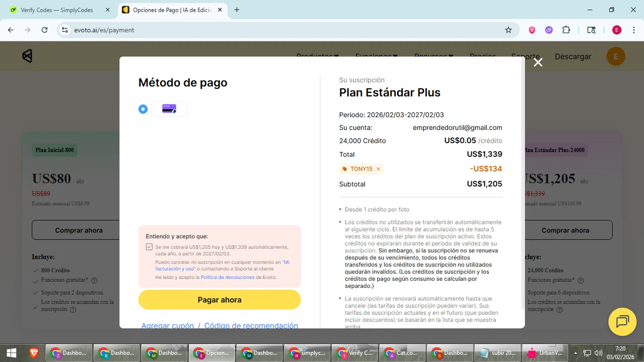Open the subir 20... taskbar item
644x362 pixels.
(498, 353)
